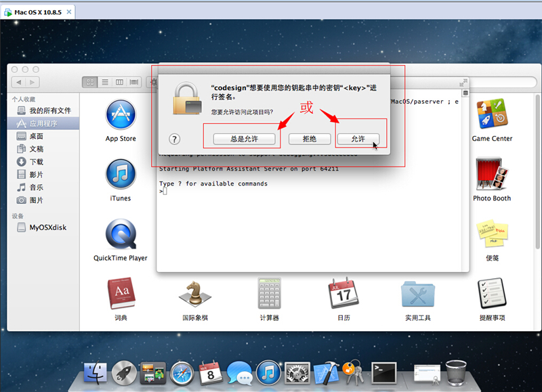
Task: Open Calendar from the Dock
Action: pyautogui.click(x=211, y=373)
